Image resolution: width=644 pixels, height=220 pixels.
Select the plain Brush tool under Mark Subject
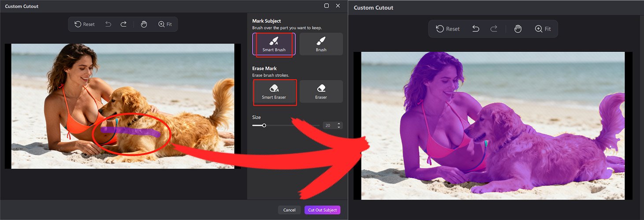click(x=321, y=44)
